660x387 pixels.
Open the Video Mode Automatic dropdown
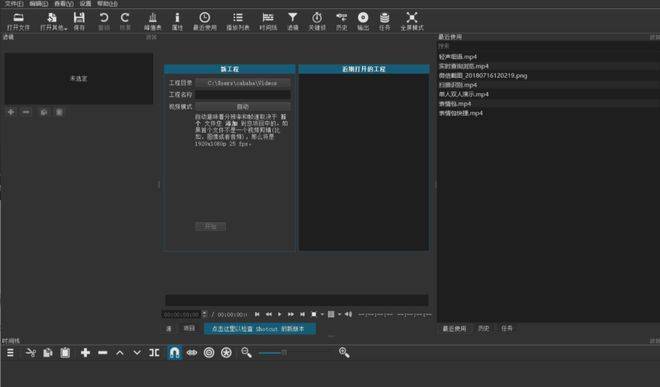[242, 107]
